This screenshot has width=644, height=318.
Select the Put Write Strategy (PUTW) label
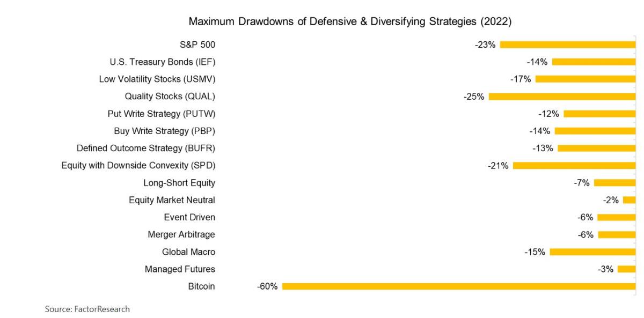coord(161,114)
